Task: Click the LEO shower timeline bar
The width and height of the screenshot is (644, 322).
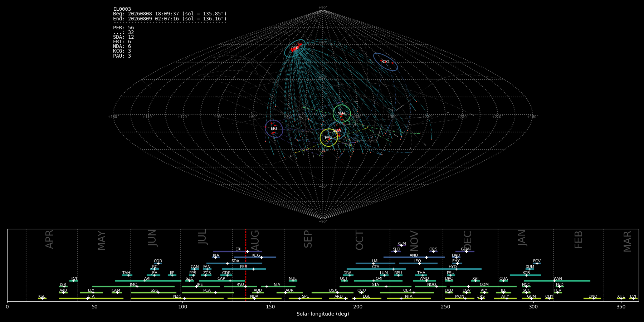Action: [418, 263]
